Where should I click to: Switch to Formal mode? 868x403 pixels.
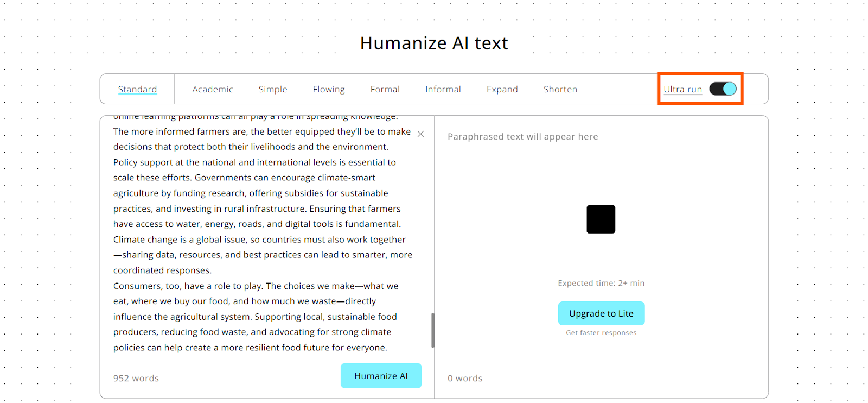pyautogui.click(x=385, y=89)
